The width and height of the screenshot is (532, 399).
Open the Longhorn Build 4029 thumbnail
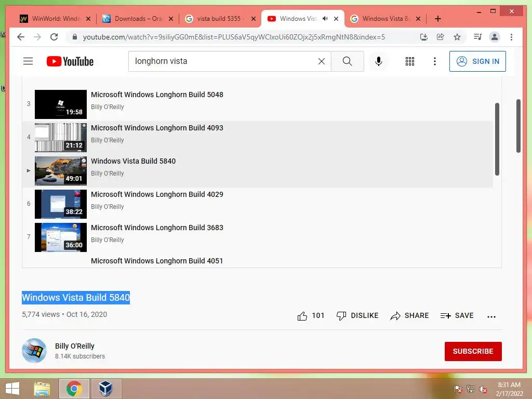point(61,204)
